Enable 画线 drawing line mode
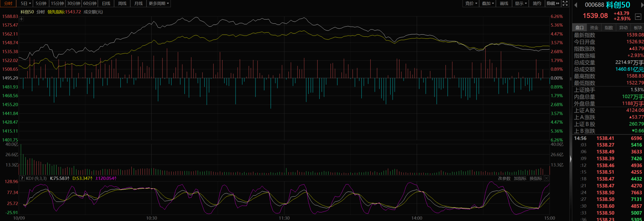 504,3
